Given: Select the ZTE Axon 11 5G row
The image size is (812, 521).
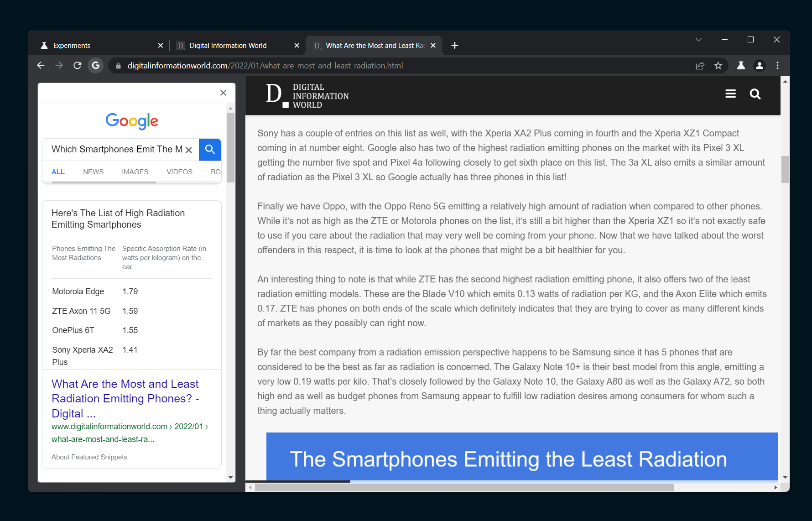Looking at the screenshot, I should pyautogui.click(x=132, y=311).
